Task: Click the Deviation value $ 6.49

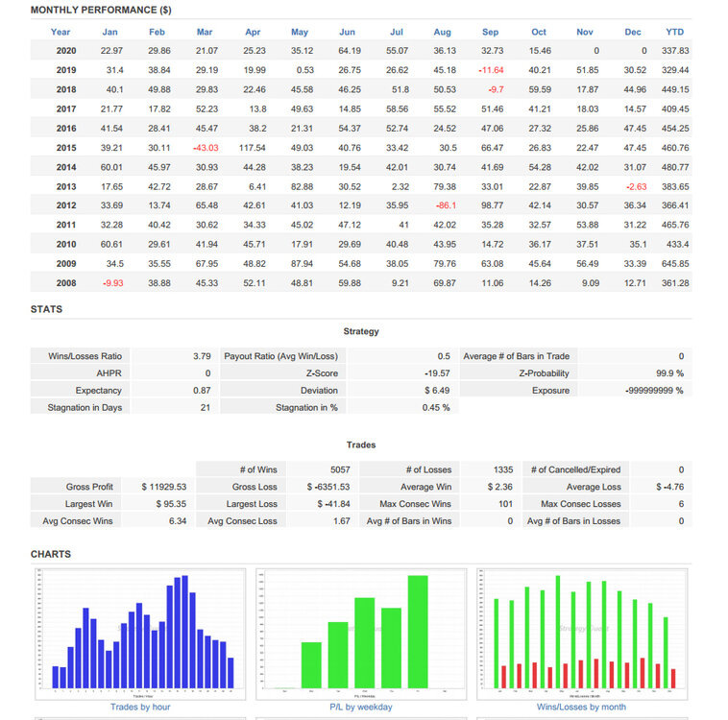Action: [437, 391]
